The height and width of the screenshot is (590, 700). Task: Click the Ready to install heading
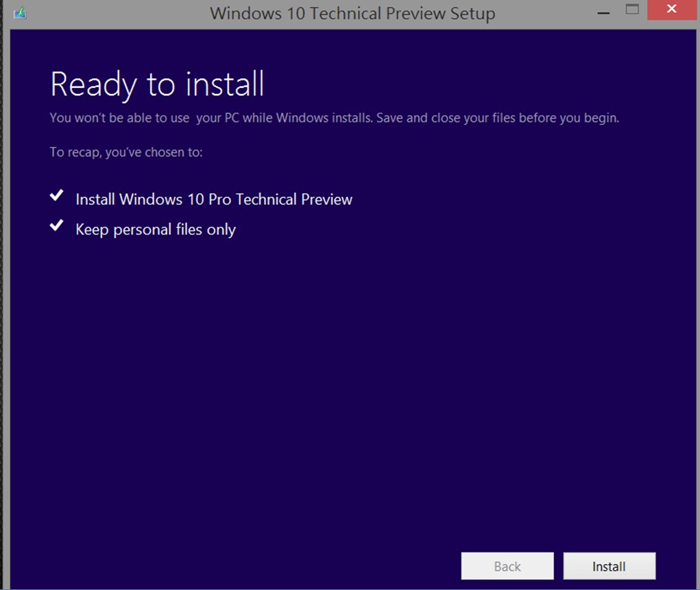click(x=157, y=84)
